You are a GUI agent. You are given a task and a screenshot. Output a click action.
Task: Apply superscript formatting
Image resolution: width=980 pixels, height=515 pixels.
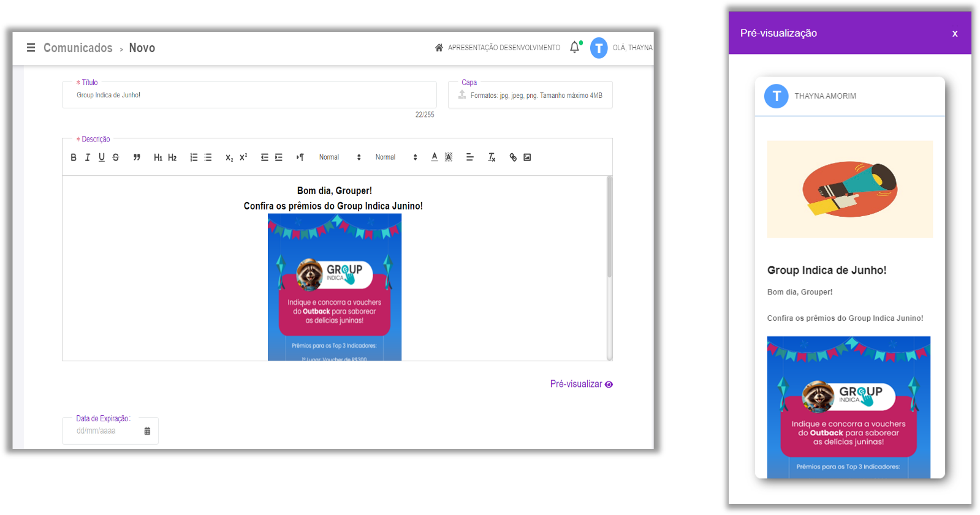243,157
